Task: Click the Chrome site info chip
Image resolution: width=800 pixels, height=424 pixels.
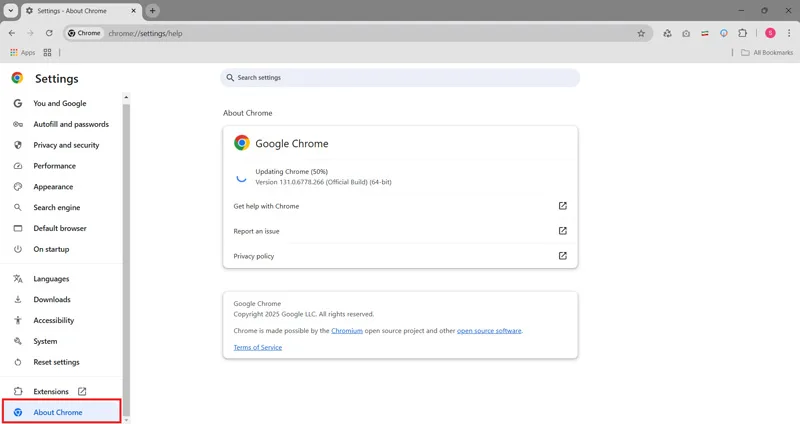Action: tap(85, 33)
